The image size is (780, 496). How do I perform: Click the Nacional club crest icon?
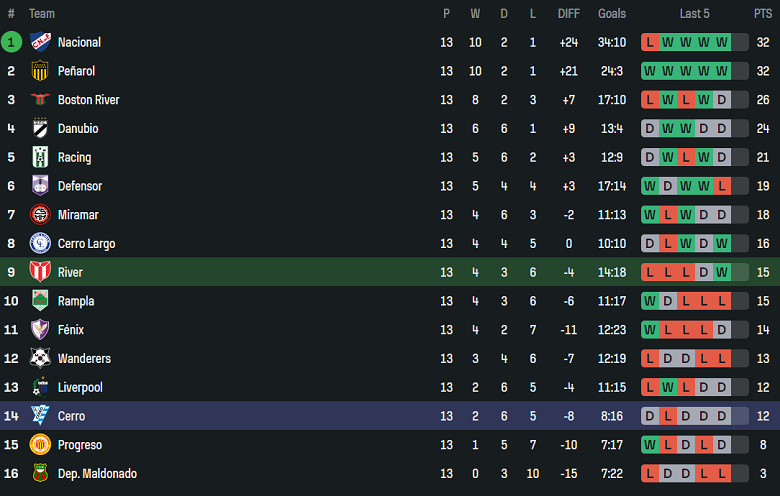pos(40,42)
